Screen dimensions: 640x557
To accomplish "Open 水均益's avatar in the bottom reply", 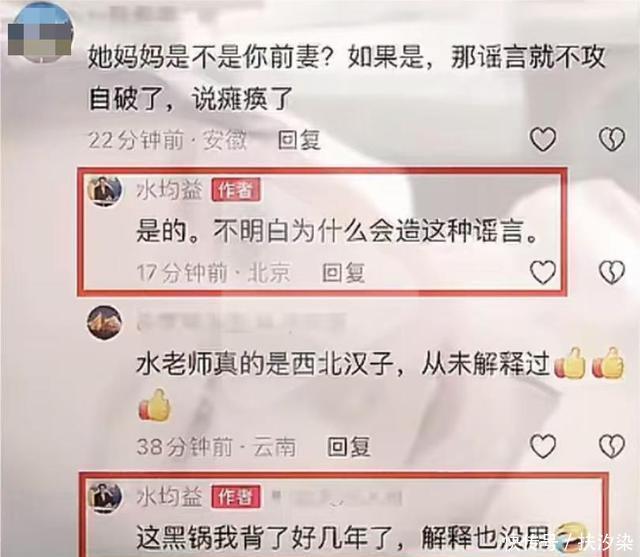I will click(x=105, y=497).
